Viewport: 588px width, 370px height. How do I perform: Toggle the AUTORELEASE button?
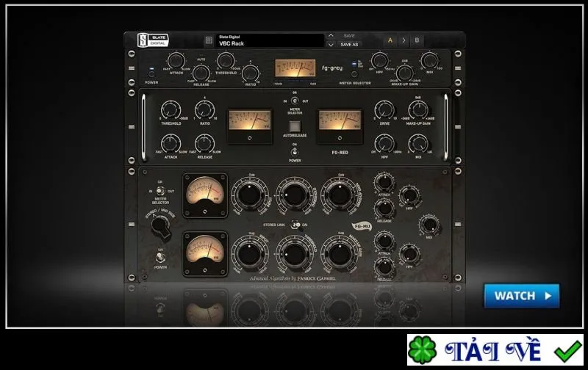point(295,126)
